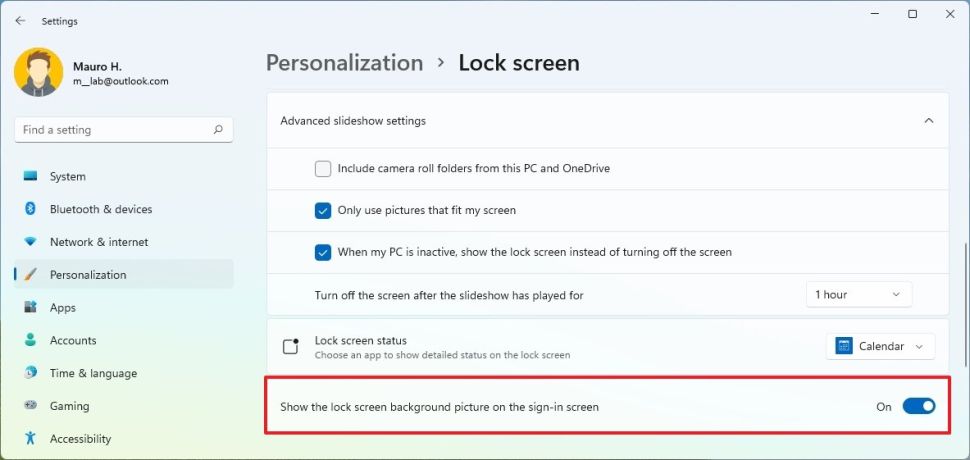Click the Network & internet Wi-Fi icon

point(30,242)
